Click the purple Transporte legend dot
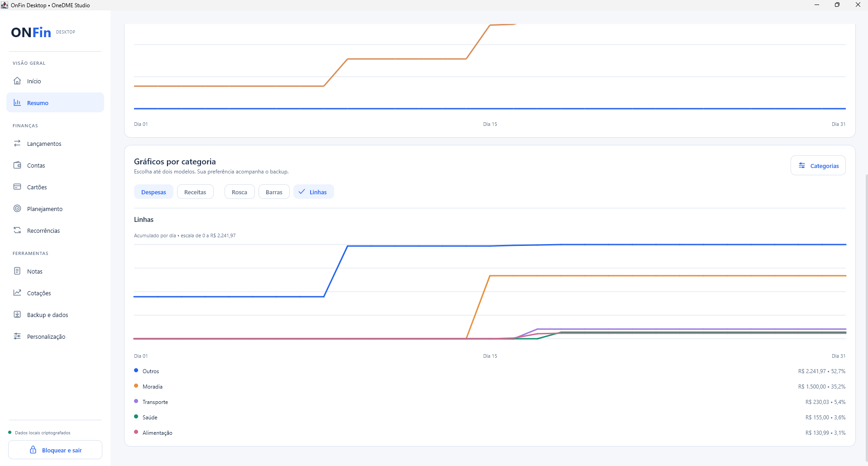 [136, 401]
